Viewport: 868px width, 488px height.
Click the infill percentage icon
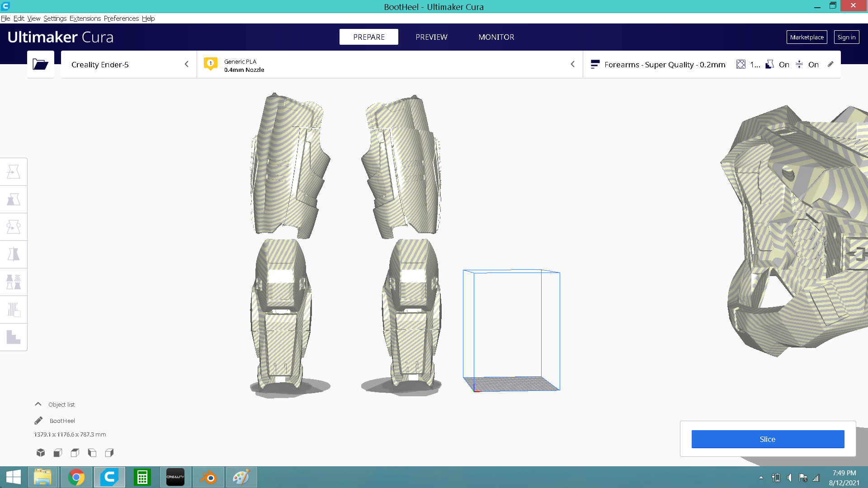tap(741, 64)
